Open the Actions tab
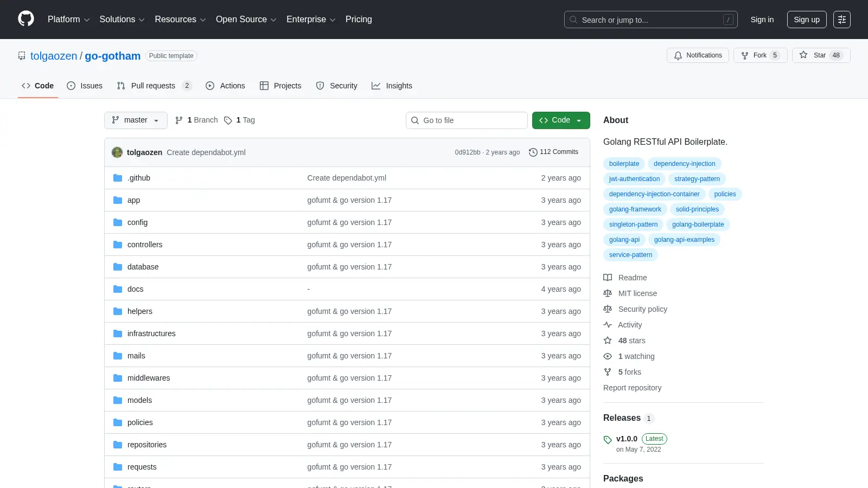 pos(225,86)
